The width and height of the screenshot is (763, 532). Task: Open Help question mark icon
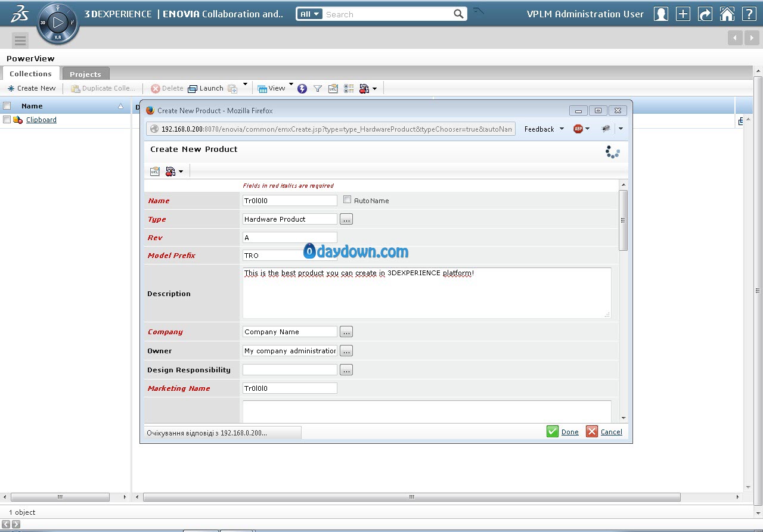tap(749, 14)
